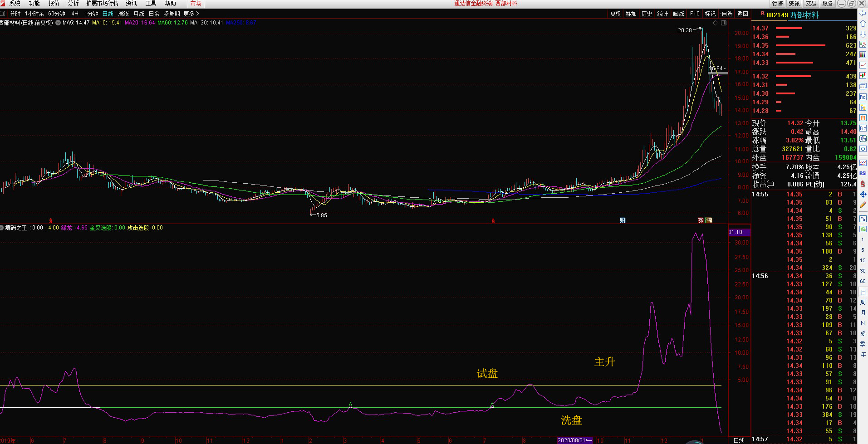Click the up arrow icon in right sidebar
Image resolution: width=868 pixels, height=444 pixels.
pyautogui.click(x=863, y=23)
